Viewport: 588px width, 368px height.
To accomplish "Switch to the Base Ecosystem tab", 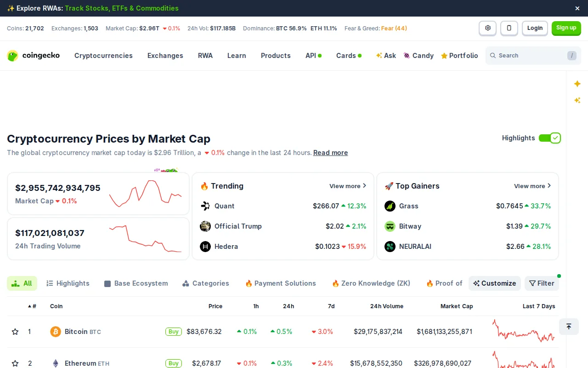I will point(136,283).
